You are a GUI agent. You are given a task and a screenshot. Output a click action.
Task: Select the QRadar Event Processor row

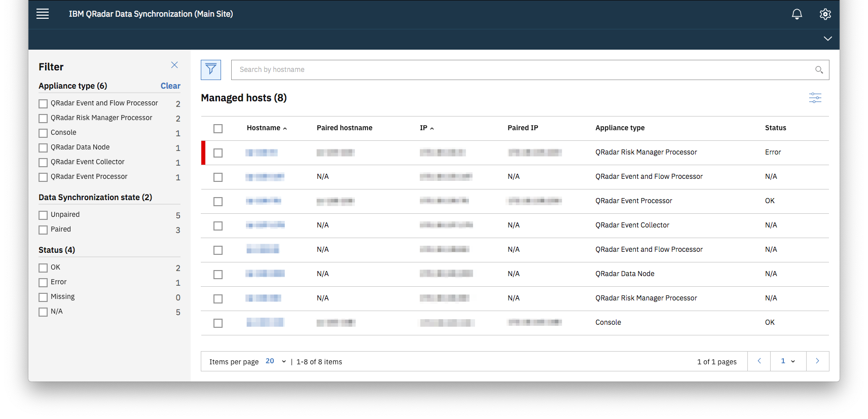point(218,202)
